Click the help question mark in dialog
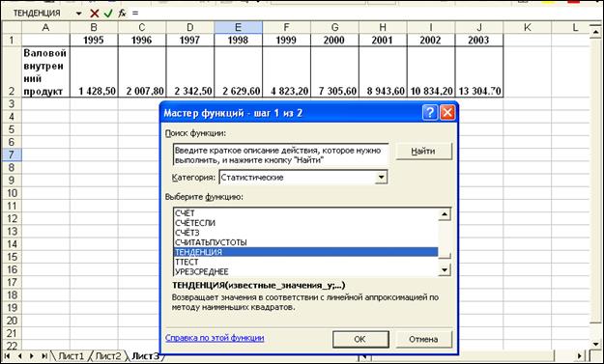 click(430, 113)
